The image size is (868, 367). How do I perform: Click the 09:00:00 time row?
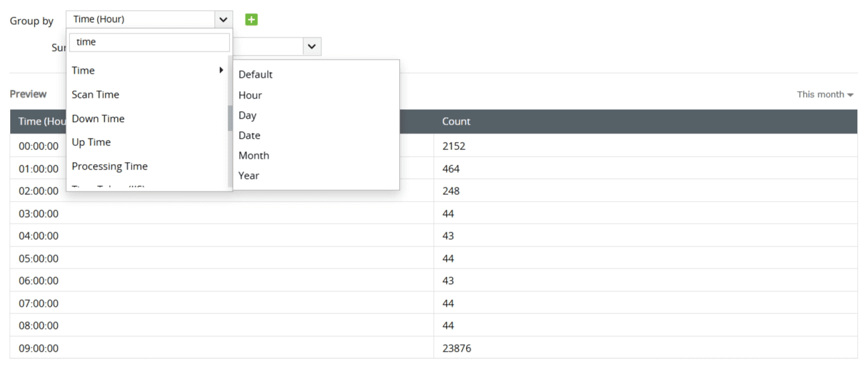tap(38, 348)
